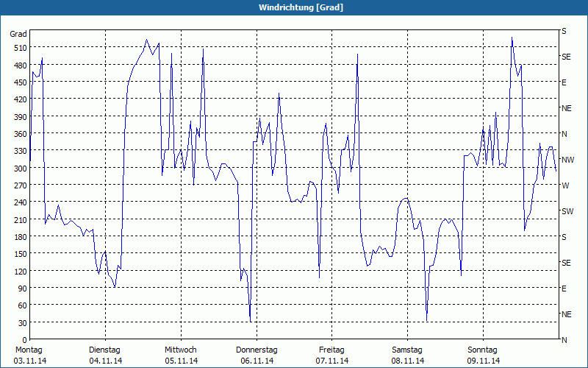Screen dimensions: 588x368
Task: Click the 510 value on the Grad axis
Action: click(21, 48)
